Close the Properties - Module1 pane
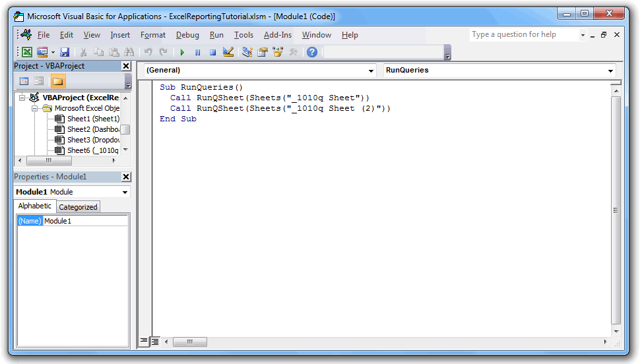The width and height of the screenshot is (640, 364). (126, 177)
